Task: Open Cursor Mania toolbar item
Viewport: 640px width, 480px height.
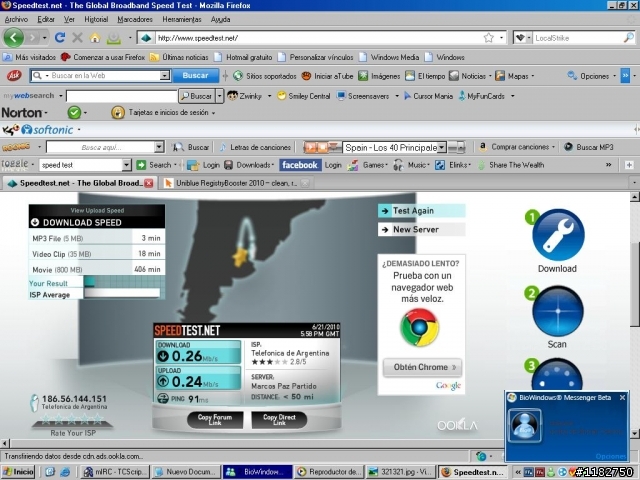Action: click(428, 96)
